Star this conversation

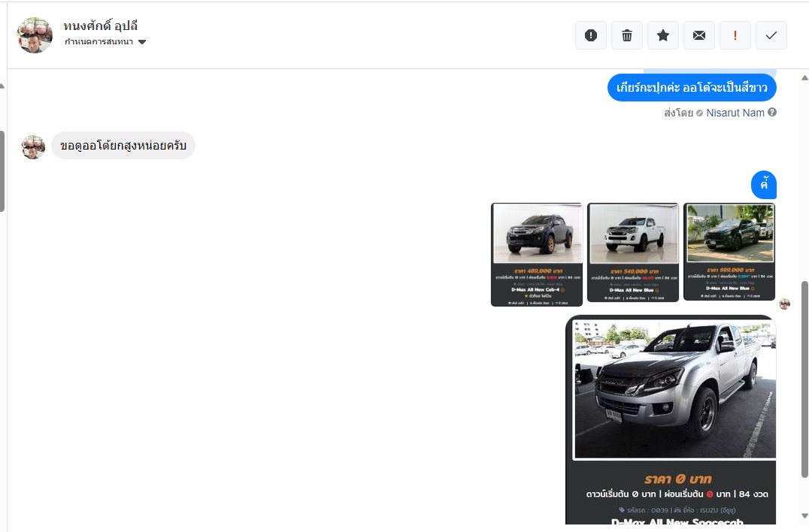point(663,35)
